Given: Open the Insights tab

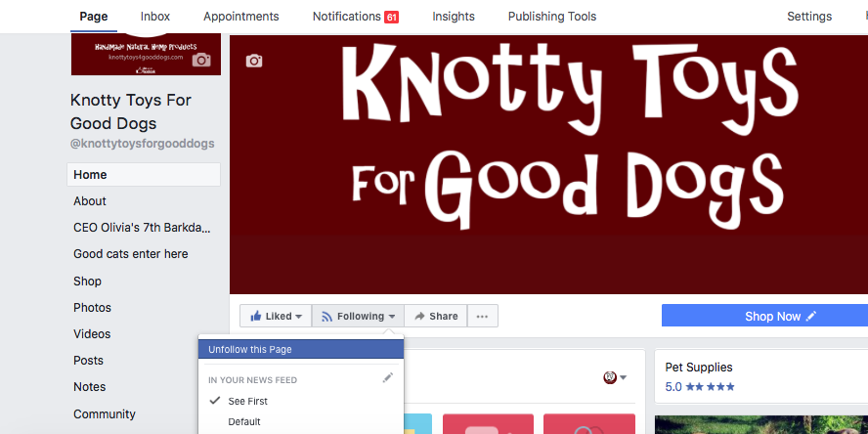Looking at the screenshot, I should click(454, 17).
